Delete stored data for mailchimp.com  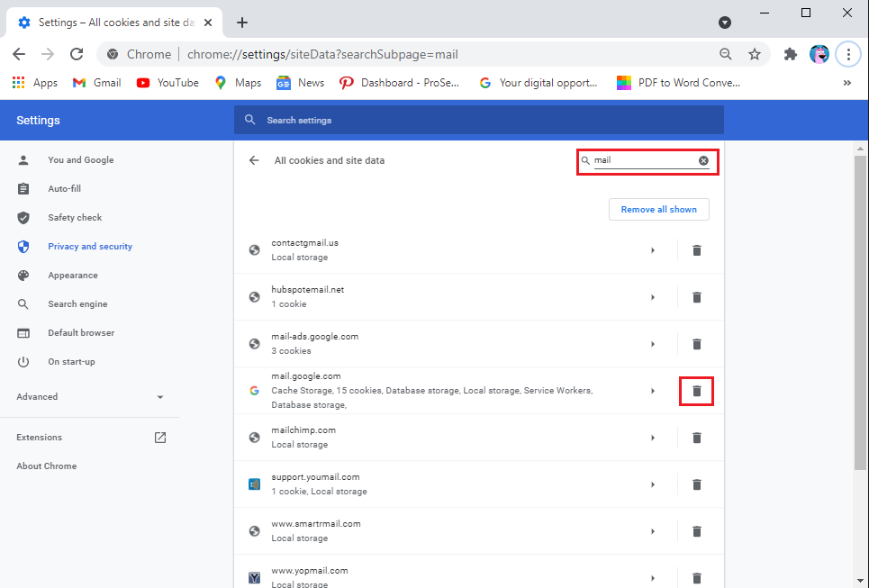pyautogui.click(x=696, y=438)
